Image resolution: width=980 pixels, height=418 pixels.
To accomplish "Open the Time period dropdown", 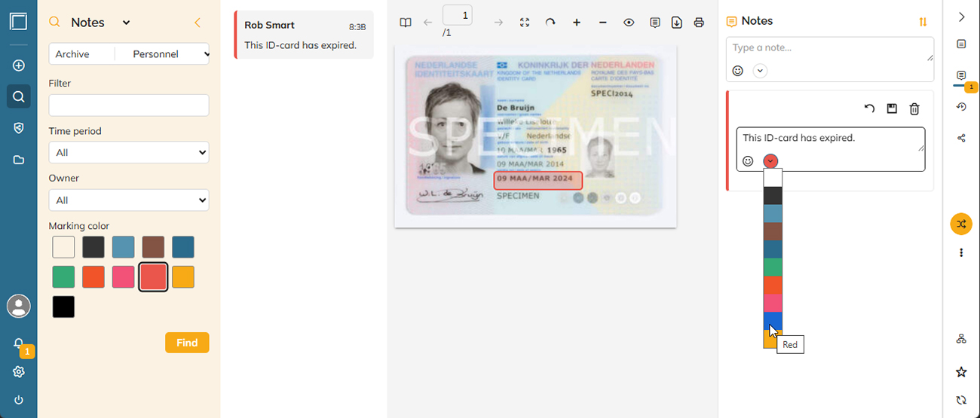I will tap(129, 152).
